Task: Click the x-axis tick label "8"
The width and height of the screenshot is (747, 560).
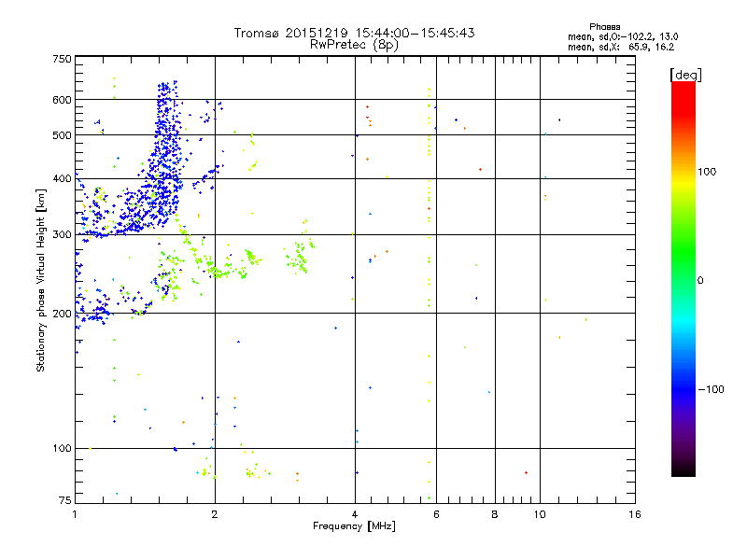Action: coord(495,514)
